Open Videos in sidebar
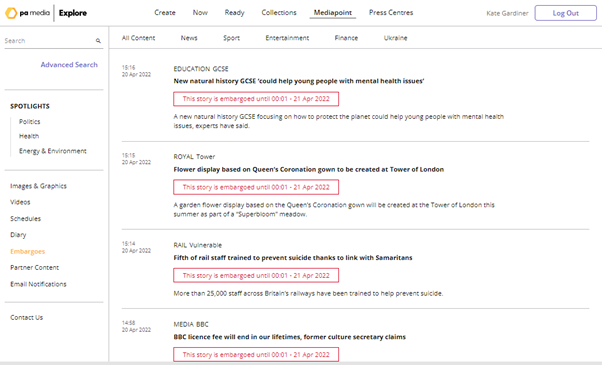 (x=20, y=202)
